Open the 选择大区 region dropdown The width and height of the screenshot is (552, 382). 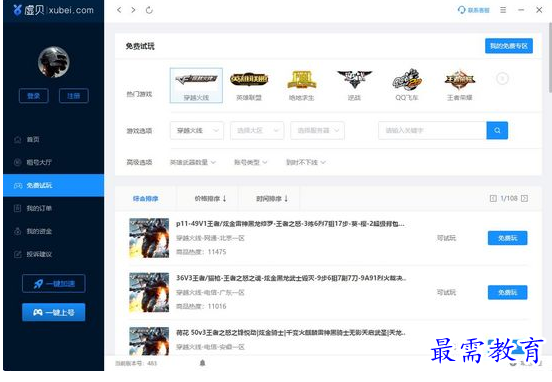(x=257, y=130)
